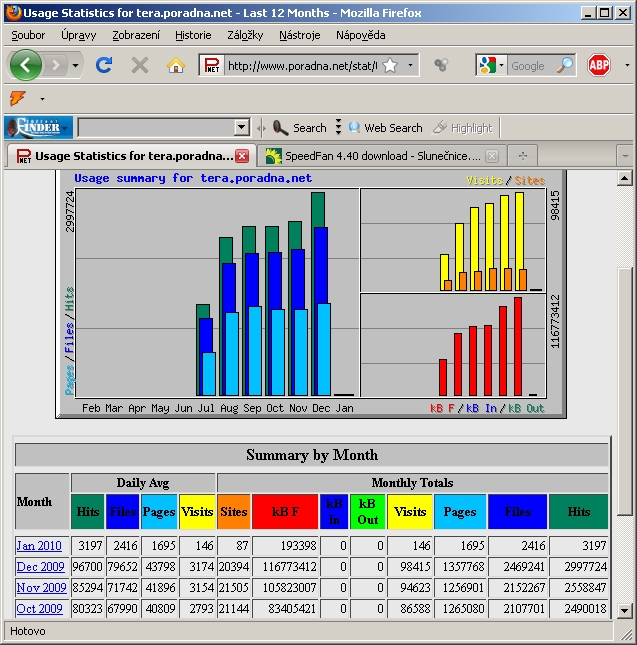637x645 pixels.
Task: Open the Záložky bookmarks menu
Action: pos(245,34)
